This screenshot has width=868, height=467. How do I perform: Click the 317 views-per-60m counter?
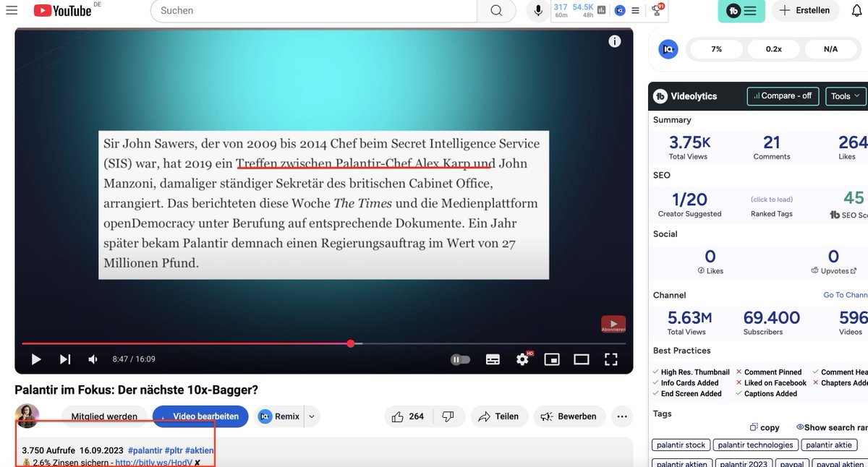(x=561, y=11)
